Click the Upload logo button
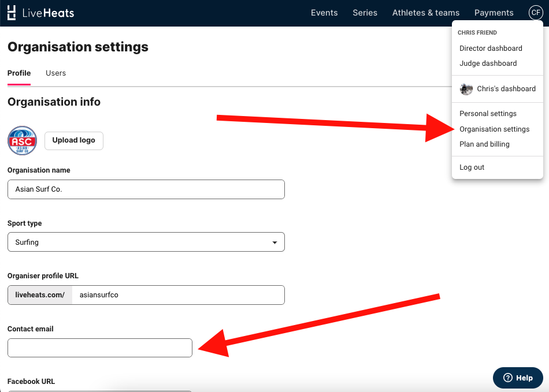549x392 pixels. click(74, 140)
